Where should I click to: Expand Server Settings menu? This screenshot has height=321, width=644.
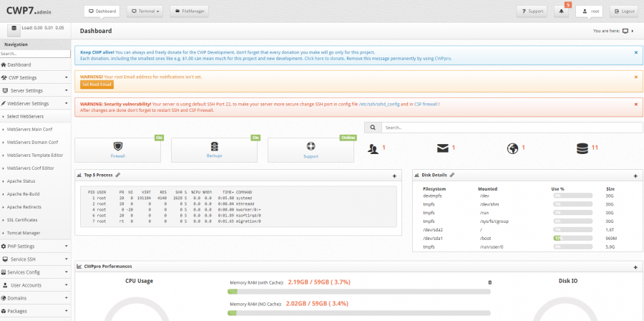35,90
